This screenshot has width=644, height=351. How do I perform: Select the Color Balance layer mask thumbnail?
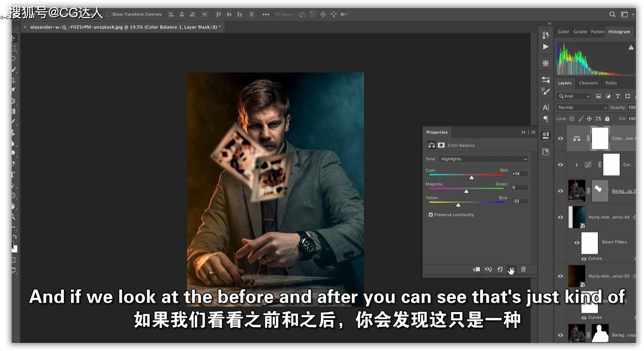pos(600,138)
